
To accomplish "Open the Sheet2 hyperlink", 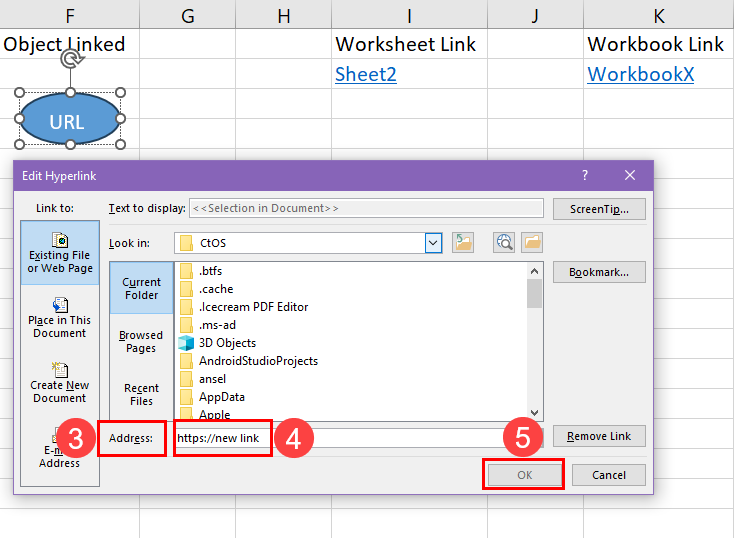I will [x=366, y=74].
